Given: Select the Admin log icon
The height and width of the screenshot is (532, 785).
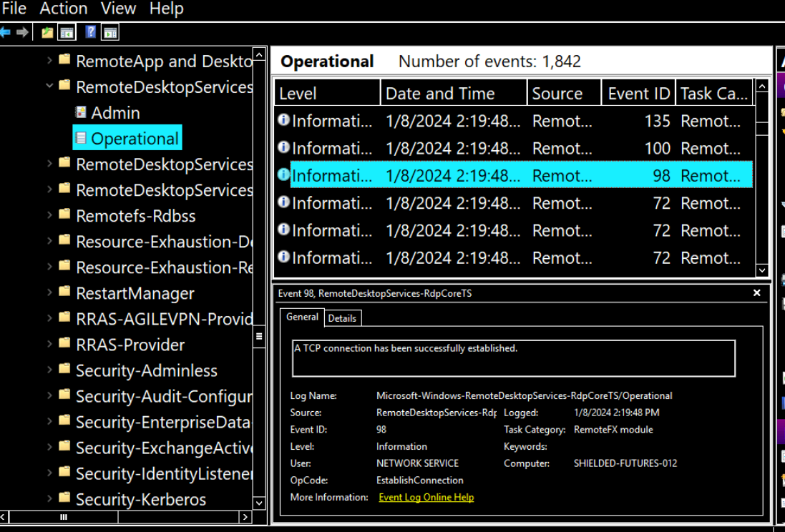Looking at the screenshot, I should [81, 112].
